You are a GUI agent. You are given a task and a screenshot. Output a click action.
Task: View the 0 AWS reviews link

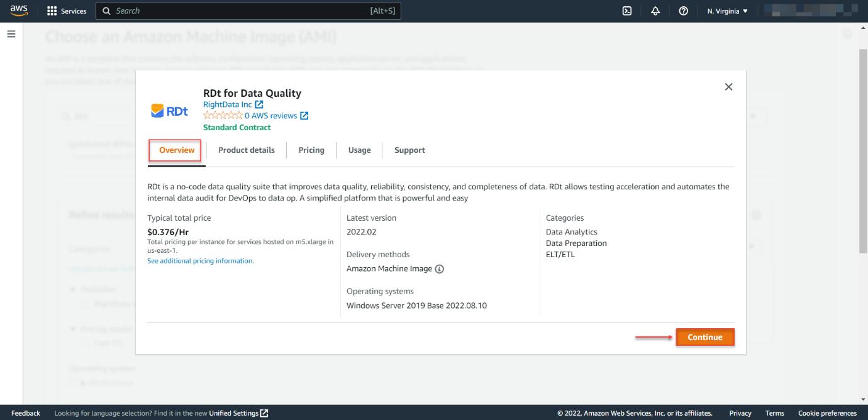[x=276, y=116]
